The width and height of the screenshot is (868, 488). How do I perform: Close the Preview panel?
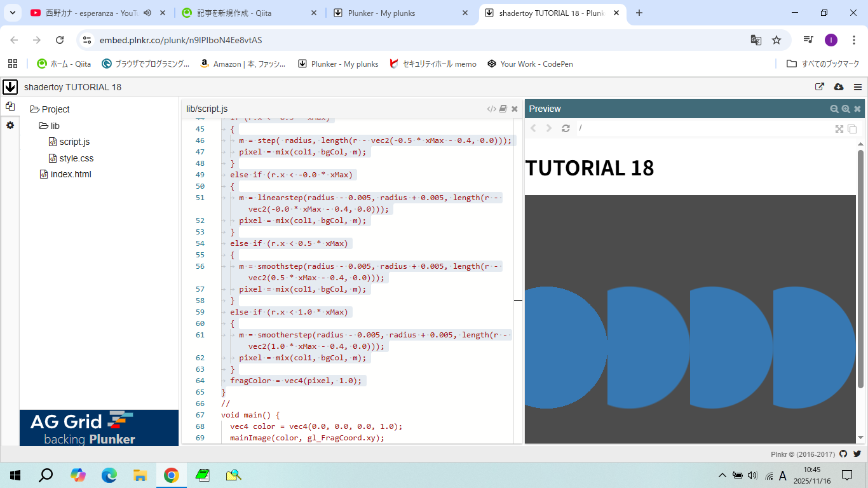(857, 109)
